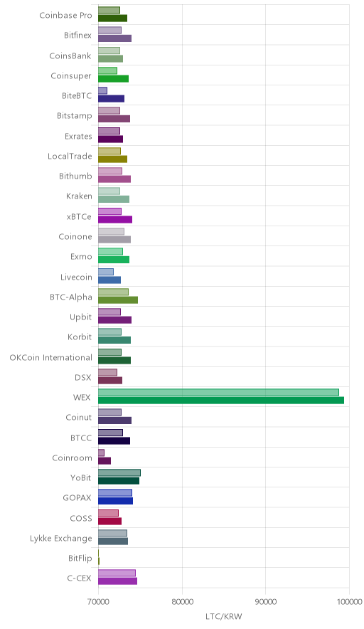Screen dimensions: 364x629
Task: Select the Coinbase Pro axis label
Action: (x=65, y=15)
